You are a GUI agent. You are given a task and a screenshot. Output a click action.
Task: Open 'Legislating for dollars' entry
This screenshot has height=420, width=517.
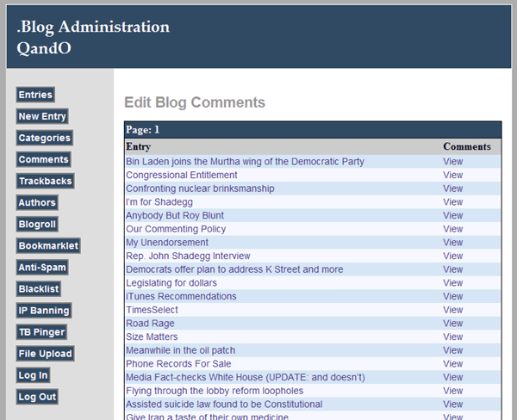pos(171,283)
